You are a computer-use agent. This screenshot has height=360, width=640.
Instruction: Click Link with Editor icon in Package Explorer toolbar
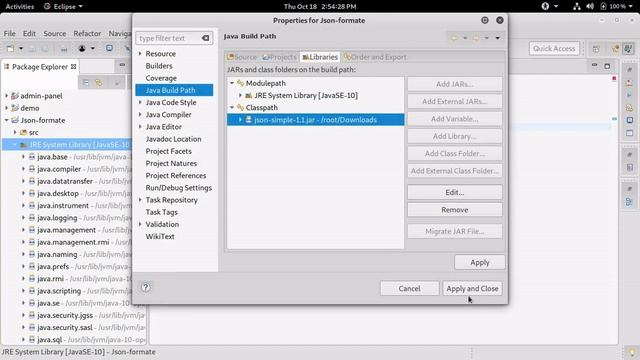click(x=99, y=83)
